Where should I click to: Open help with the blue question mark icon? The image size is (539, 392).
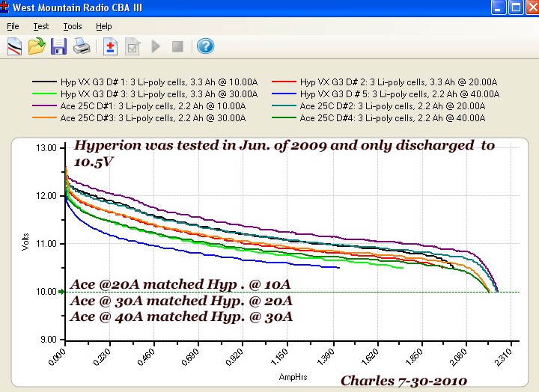click(x=206, y=46)
